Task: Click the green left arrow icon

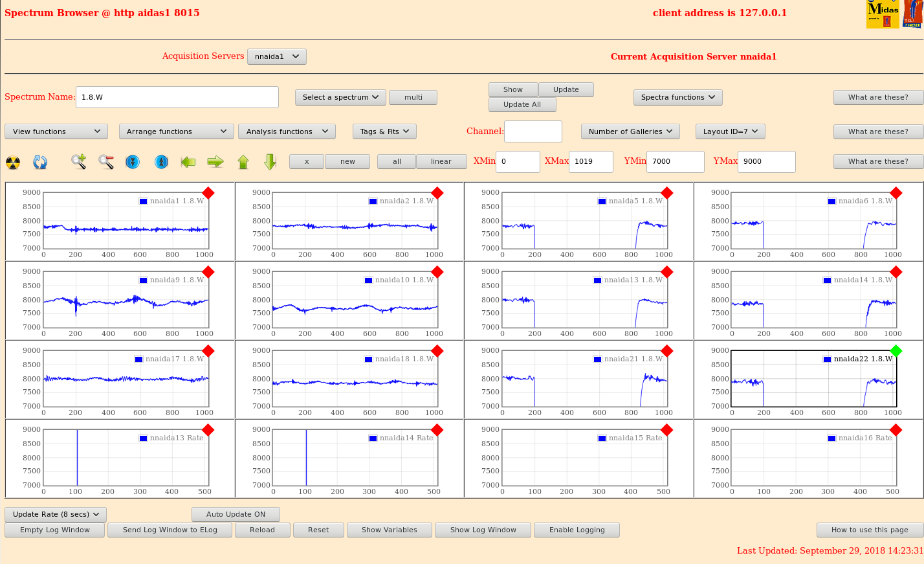Action: point(188,162)
